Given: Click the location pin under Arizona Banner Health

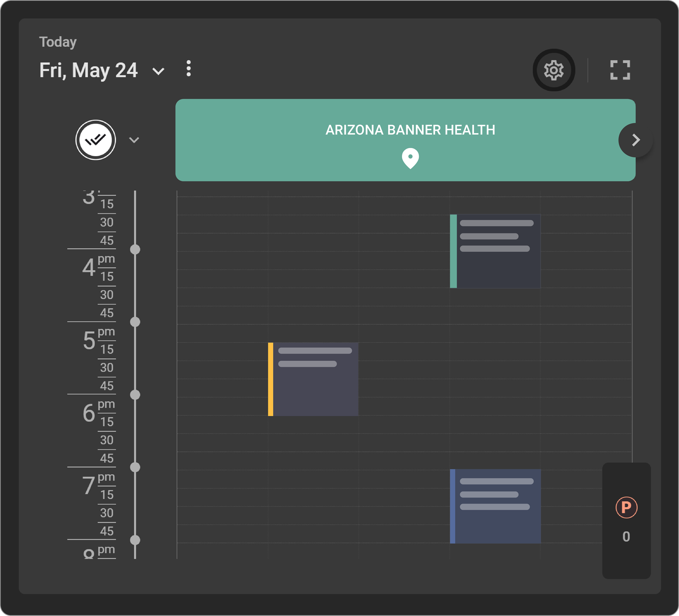Looking at the screenshot, I should coord(410,158).
